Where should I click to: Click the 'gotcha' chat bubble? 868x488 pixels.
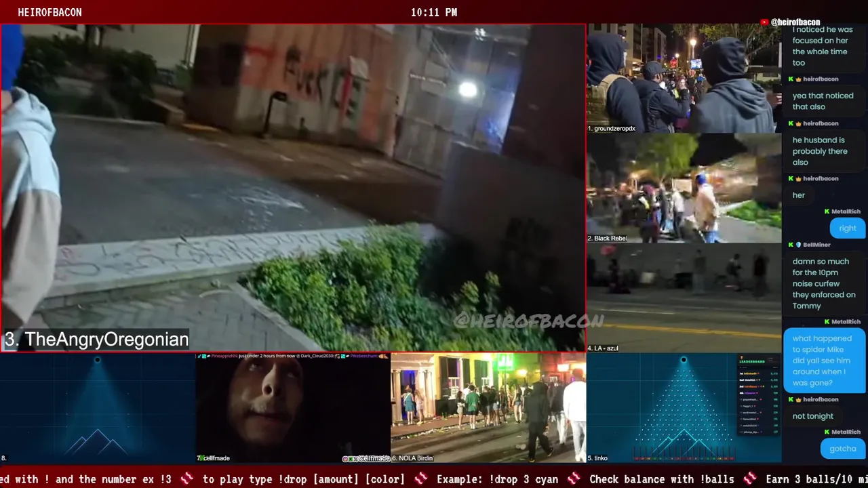pos(843,449)
